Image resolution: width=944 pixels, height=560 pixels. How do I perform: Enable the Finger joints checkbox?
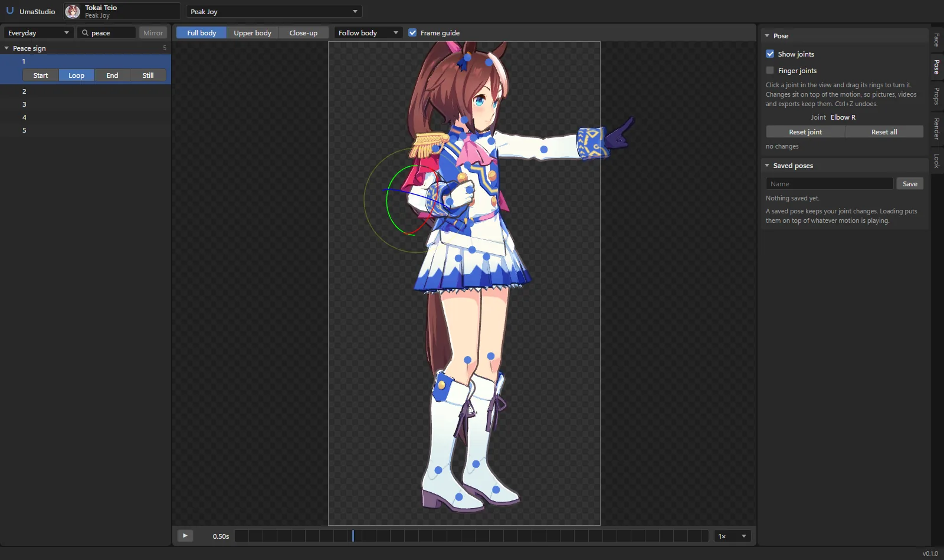click(x=770, y=70)
